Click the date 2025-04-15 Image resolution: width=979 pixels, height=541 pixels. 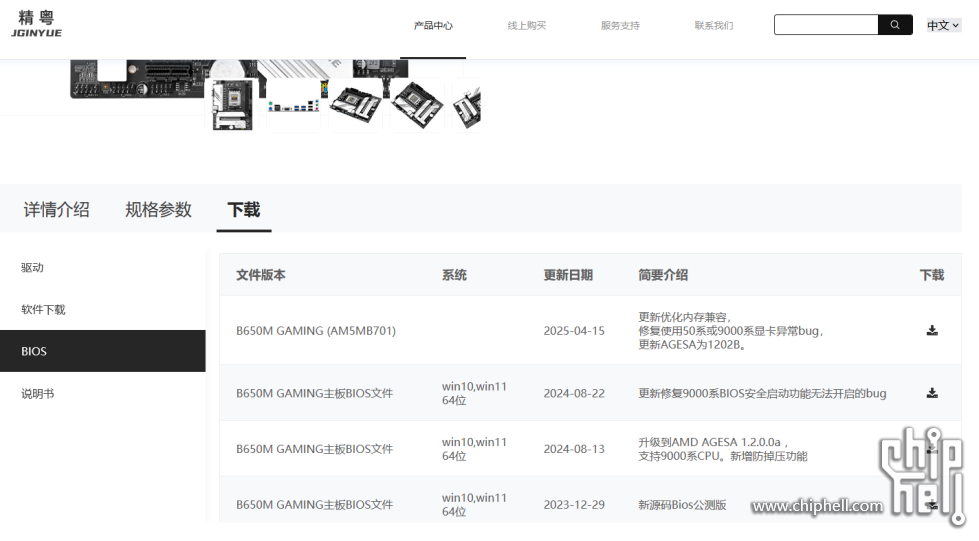click(574, 330)
